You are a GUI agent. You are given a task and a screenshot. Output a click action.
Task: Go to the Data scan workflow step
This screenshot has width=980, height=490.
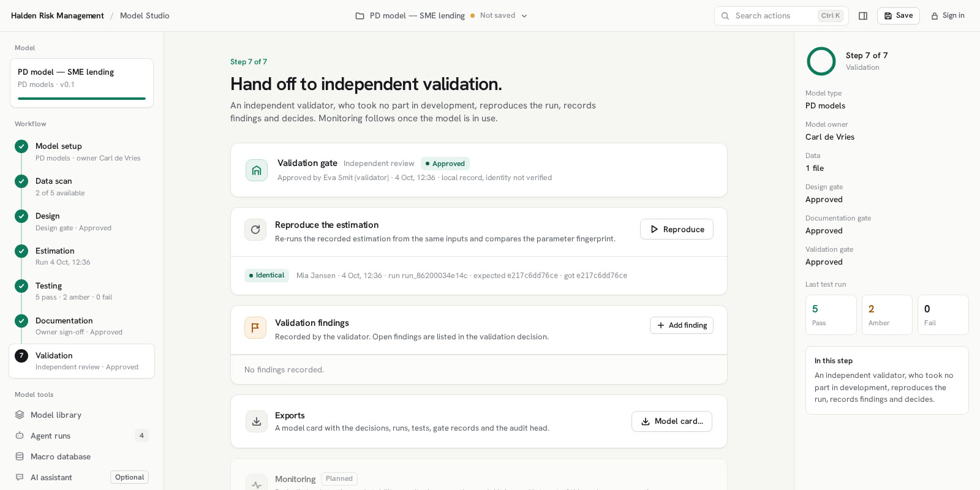(x=81, y=186)
